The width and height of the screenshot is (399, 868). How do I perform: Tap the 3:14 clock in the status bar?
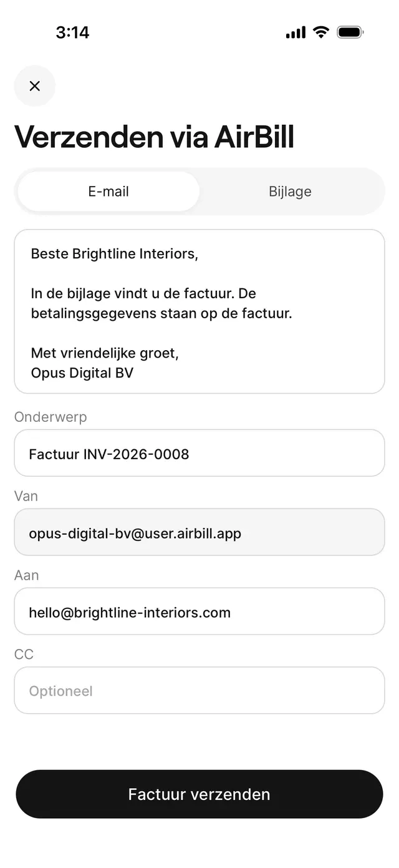[x=72, y=32]
